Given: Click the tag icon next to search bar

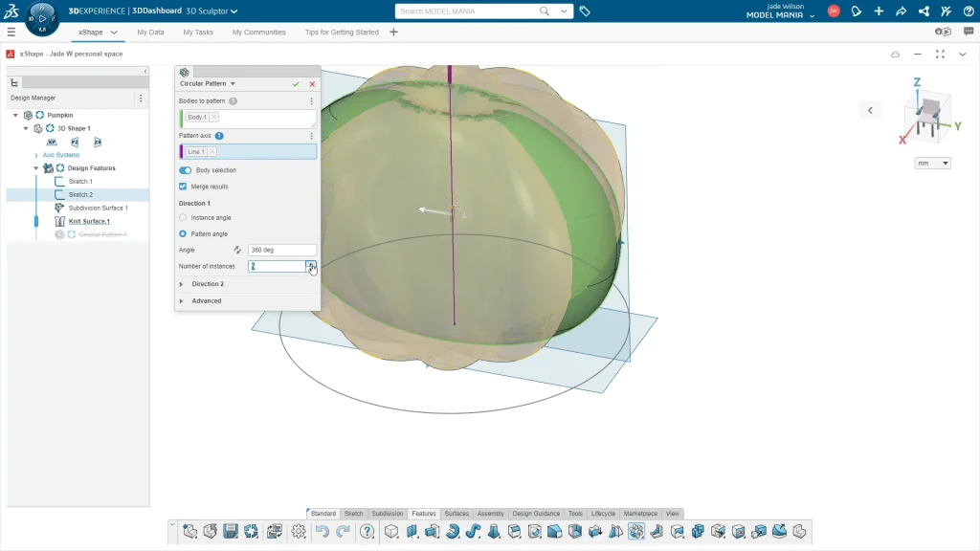Looking at the screenshot, I should (x=585, y=11).
